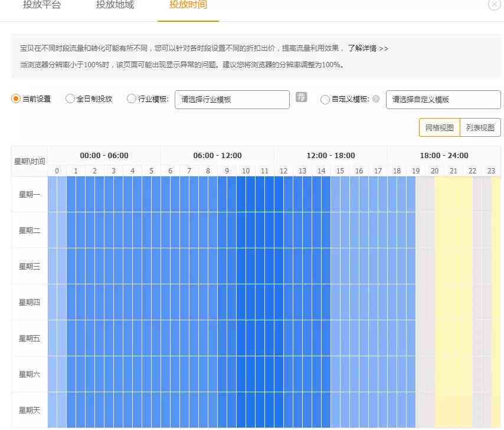The height and width of the screenshot is (430, 504).
Task: Switch to 网格视图 grid view
Action: [440, 127]
